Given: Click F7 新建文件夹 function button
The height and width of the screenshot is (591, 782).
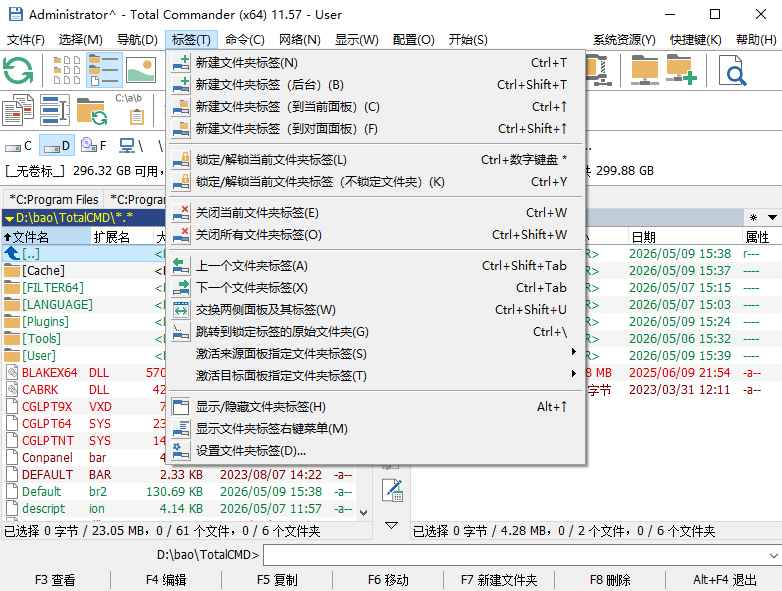Looking at the screenshot, I should click(x=499, y=580).
